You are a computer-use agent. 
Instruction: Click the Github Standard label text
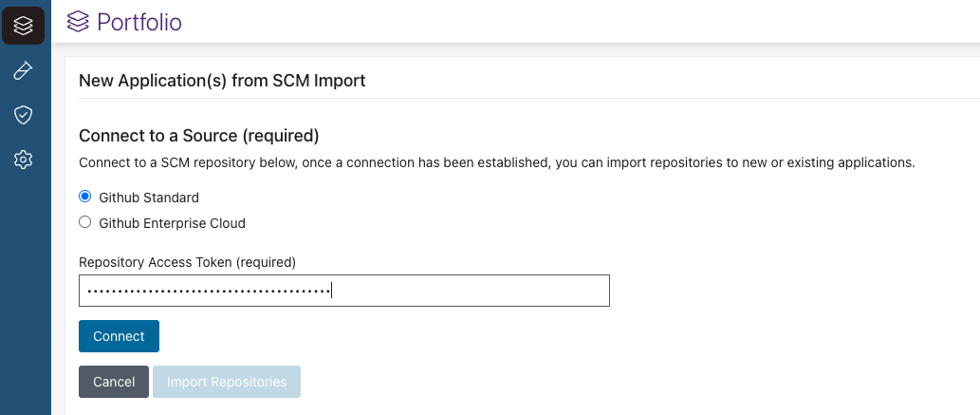point(149,198)
